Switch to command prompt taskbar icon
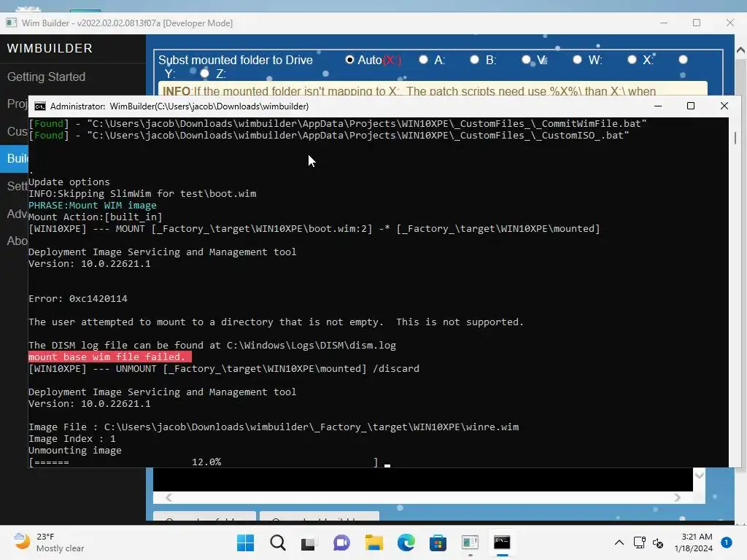747x560 pixels. pos(502,542)
